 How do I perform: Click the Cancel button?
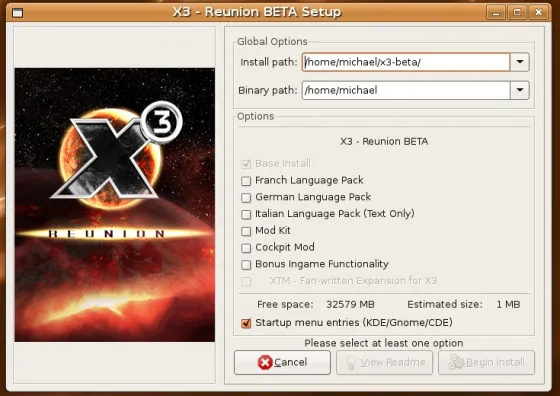[282, 362]
